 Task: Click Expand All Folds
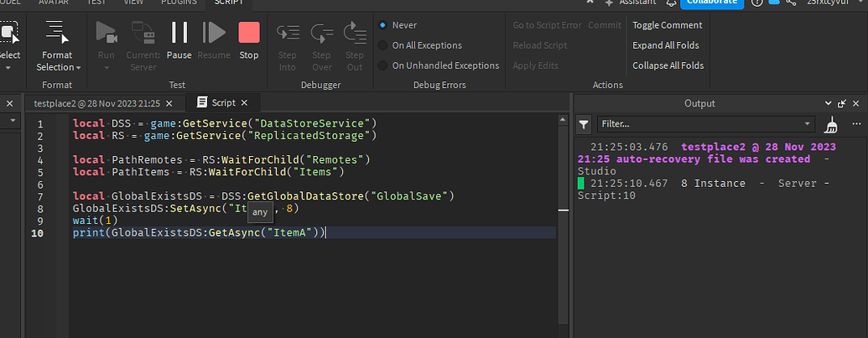pyautogui.click(x=665, y=45)
